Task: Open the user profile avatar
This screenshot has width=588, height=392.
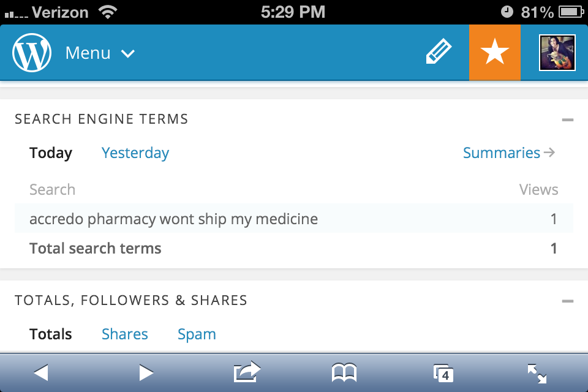Action: pos(557,53)
